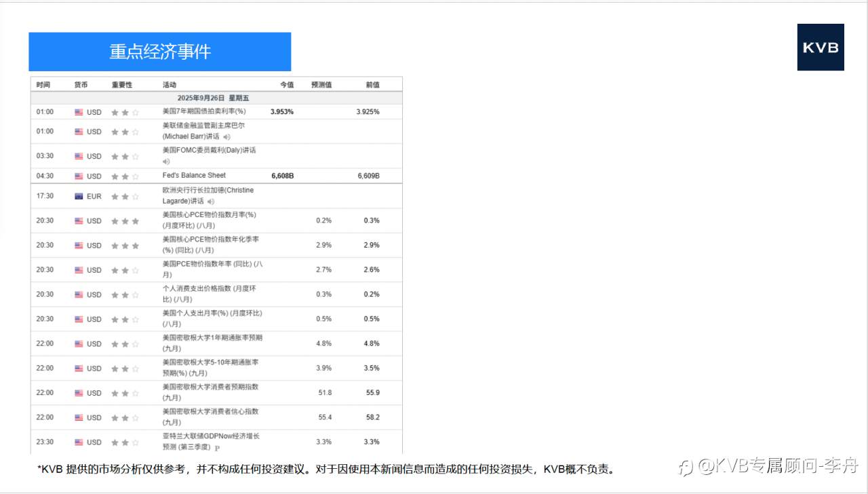Click the 3.953% value cell on auction row
868x494 pixels.
pos(281,111)
